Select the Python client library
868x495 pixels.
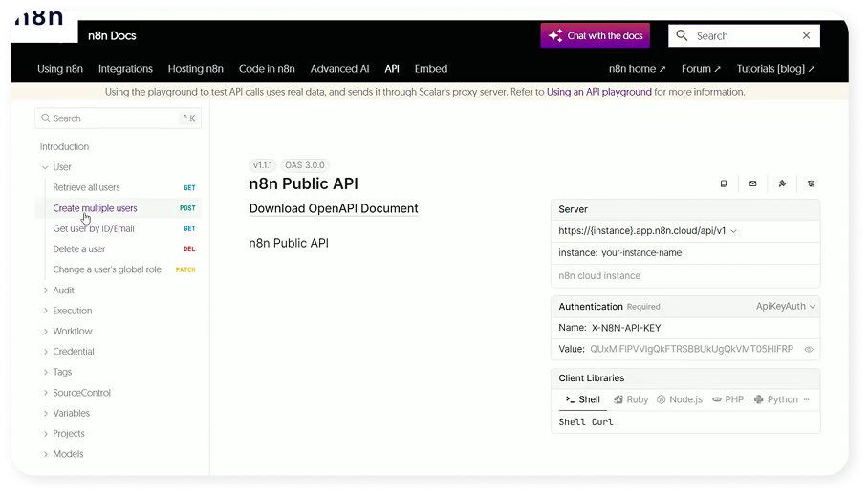coord(775,399)
